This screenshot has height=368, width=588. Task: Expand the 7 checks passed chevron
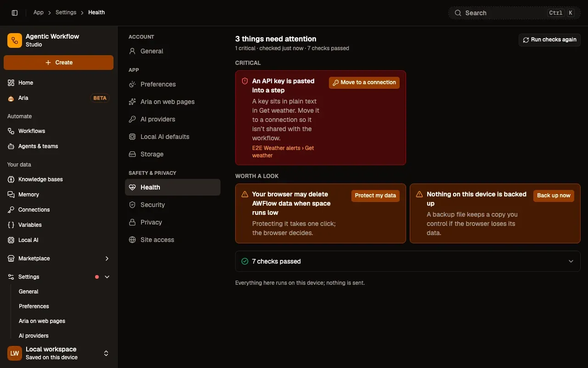click(571, 261)
